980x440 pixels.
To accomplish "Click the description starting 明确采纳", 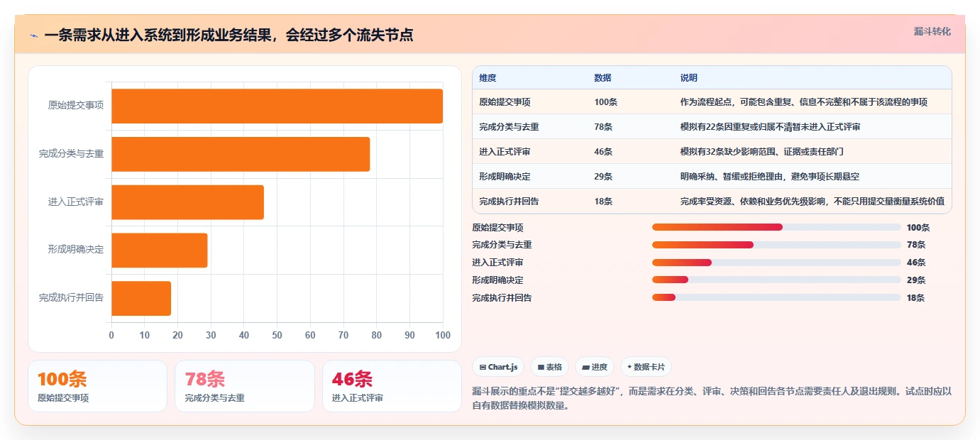I will pos(769,177).
